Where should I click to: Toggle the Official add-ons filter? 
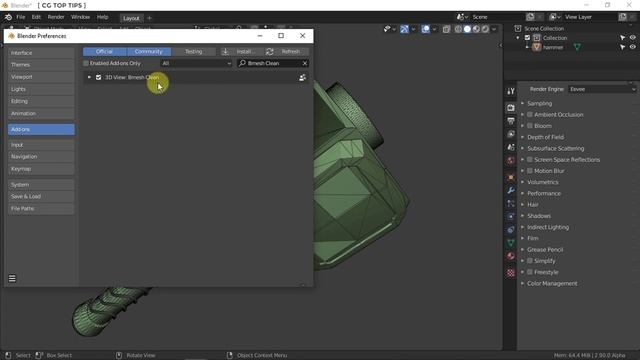[x=104, y=51]
